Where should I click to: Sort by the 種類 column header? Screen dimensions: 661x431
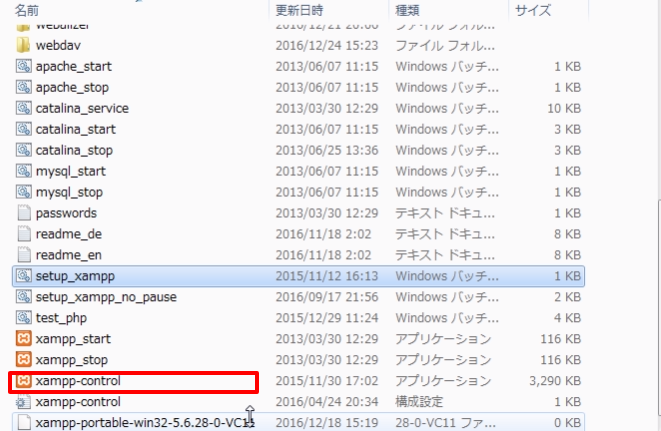click(x=407, y=10)
